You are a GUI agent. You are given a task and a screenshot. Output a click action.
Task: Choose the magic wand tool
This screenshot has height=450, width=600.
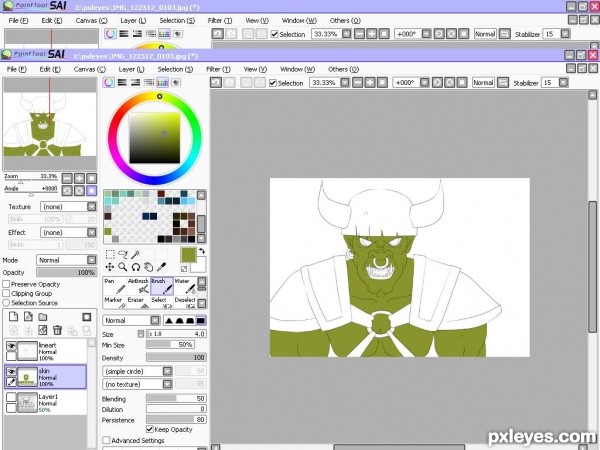click(x=135, y=254)
